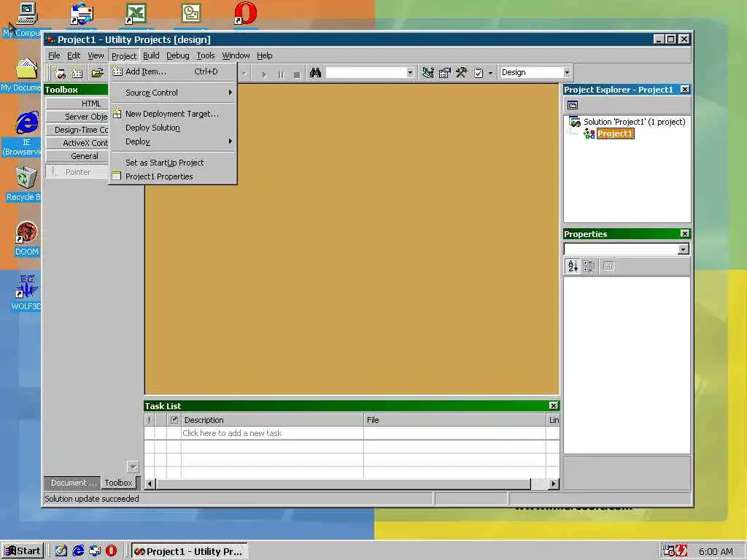Click the General toolbox tab
Viewport: 747px width, 560px height.
pos(77,156)
